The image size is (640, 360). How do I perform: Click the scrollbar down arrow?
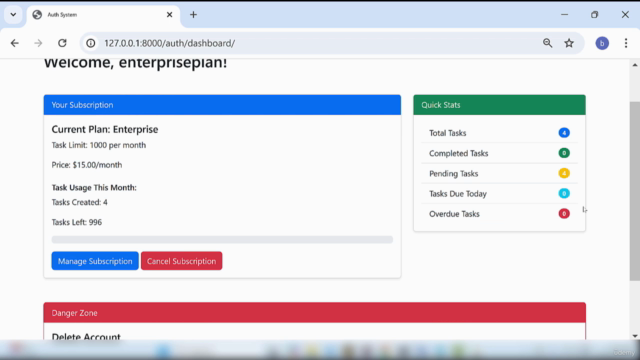tap(635, 336)
